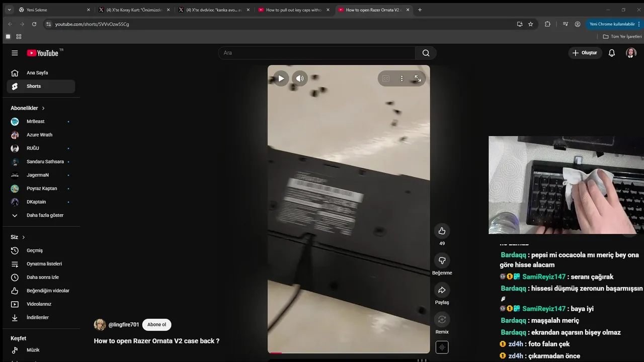This screenshot has height=362, width=644.
Task: Click the webcam overlay showing the keyboard
Action: (x=566, y=185)
